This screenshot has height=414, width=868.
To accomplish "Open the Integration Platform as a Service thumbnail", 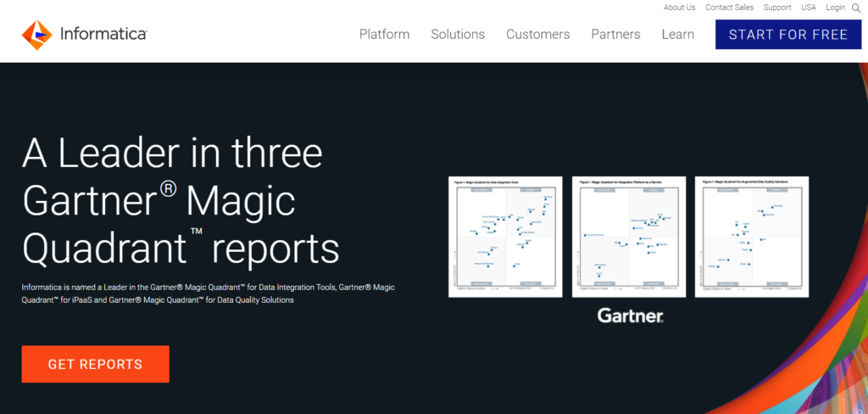I will click(x=629, y=237).
